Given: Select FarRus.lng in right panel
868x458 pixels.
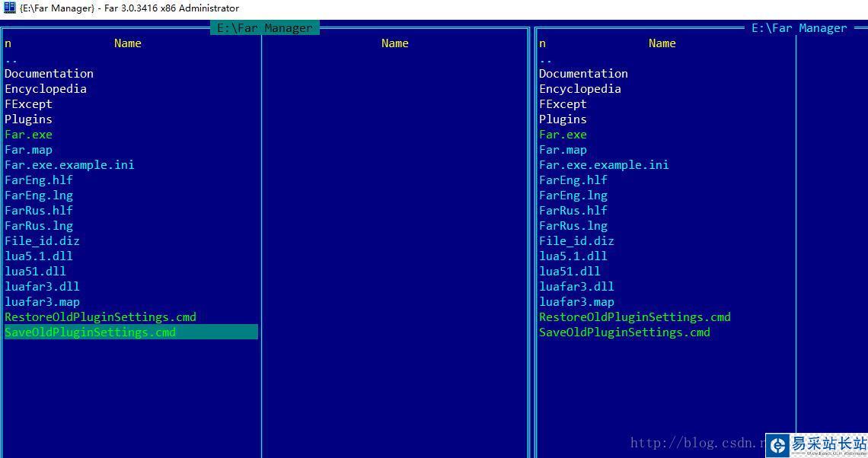Looking at the screenshot, I should click(x=573, y=226).
